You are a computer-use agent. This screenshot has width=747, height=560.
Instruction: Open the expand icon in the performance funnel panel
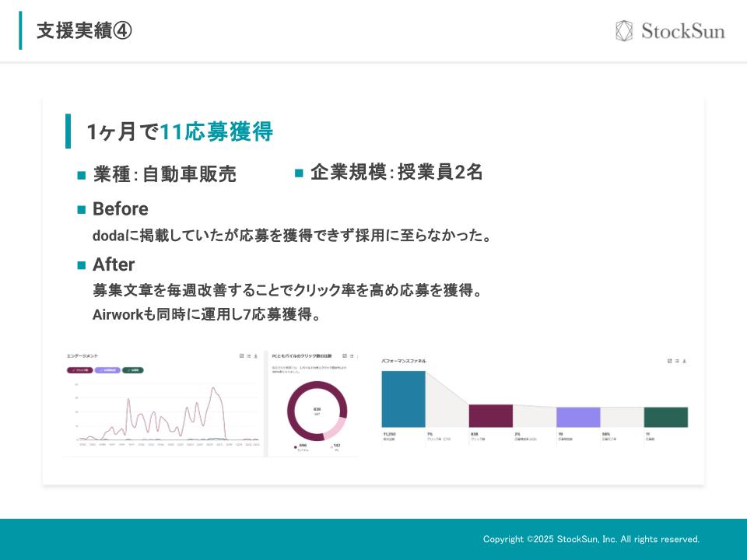tap(670, 361)
